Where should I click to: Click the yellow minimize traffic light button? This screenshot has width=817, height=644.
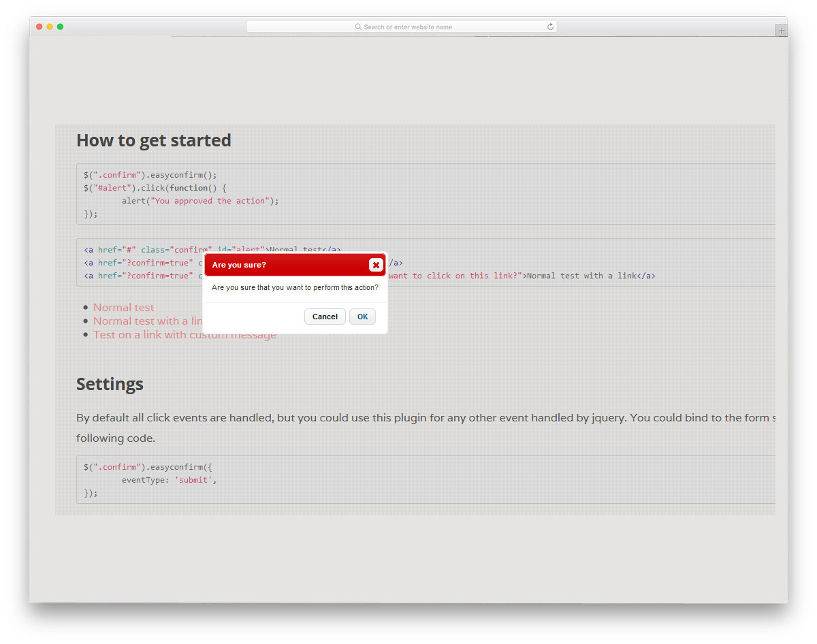pyautogui.click(x=50, y=27)
